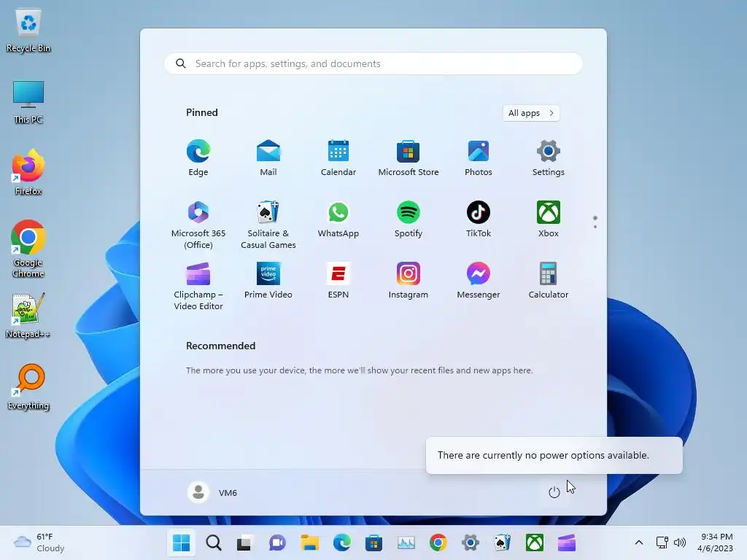Select the Firefox desktop shortcut
Screen dimensions: 747x560
click(x=28, y=172)
